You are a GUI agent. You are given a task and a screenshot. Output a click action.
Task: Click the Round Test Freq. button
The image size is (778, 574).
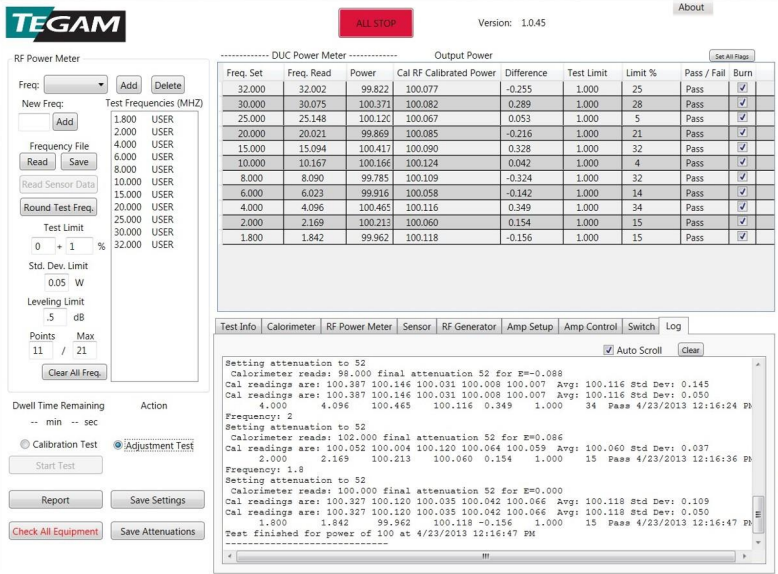pyautogui.click(x=59, y=207)
